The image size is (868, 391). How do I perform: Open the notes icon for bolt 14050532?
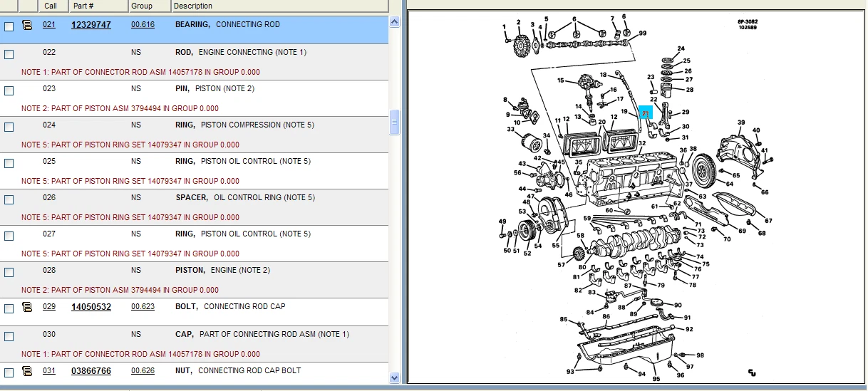pyautogui.click(x=27, y=307)
